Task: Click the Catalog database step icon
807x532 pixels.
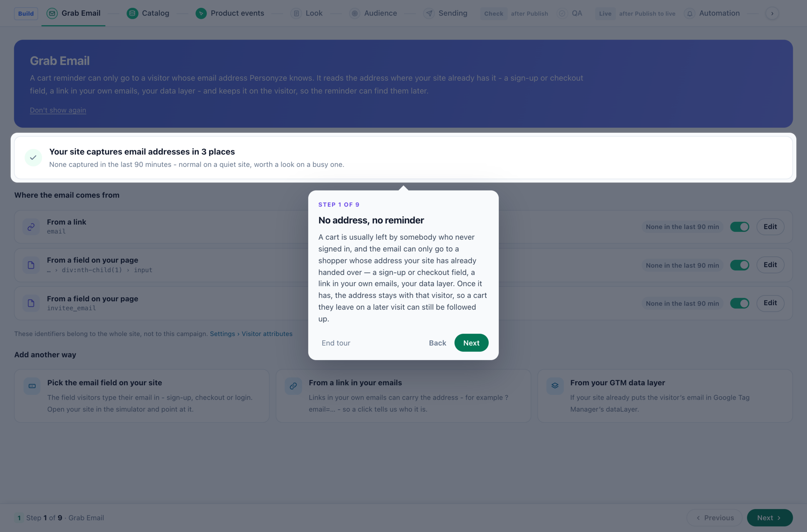Action: [132, 13]
